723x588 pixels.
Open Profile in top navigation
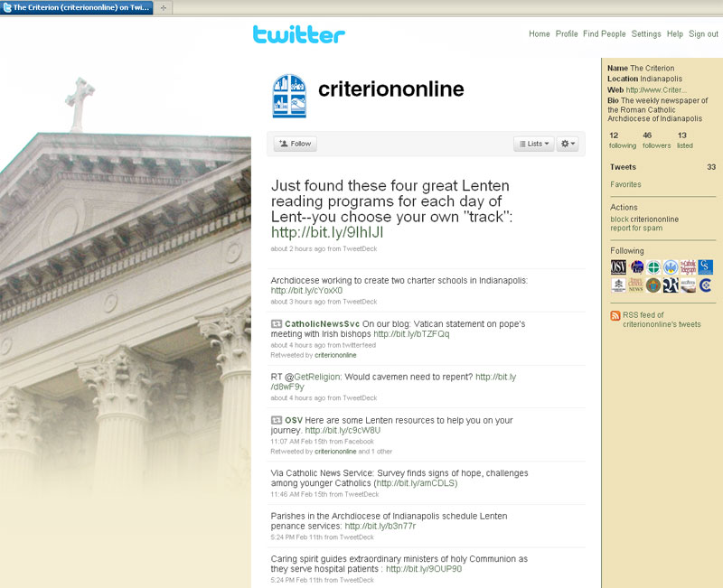567,34
